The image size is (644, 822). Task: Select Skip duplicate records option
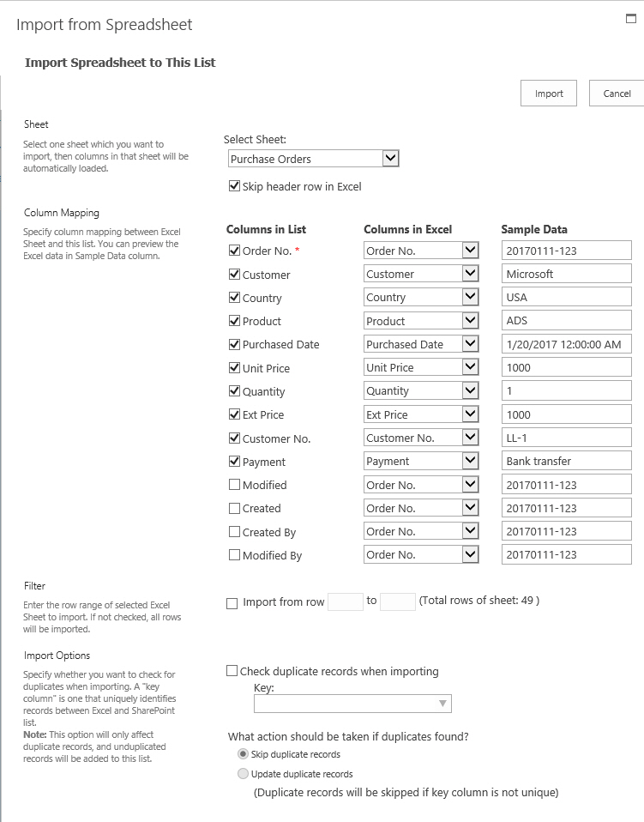point(243,754)
